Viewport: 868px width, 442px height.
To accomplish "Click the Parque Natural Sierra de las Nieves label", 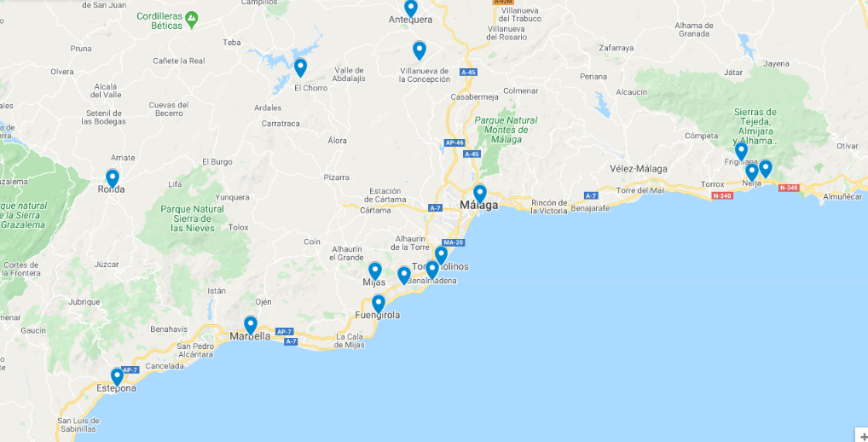I will [192, 218].
